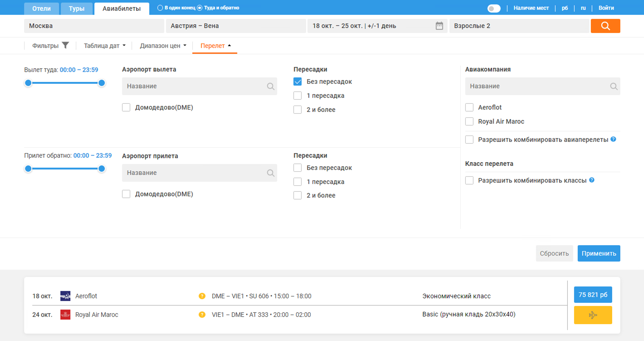Click search icon in airline name field

pyautogui.click(x=613, y=86)
